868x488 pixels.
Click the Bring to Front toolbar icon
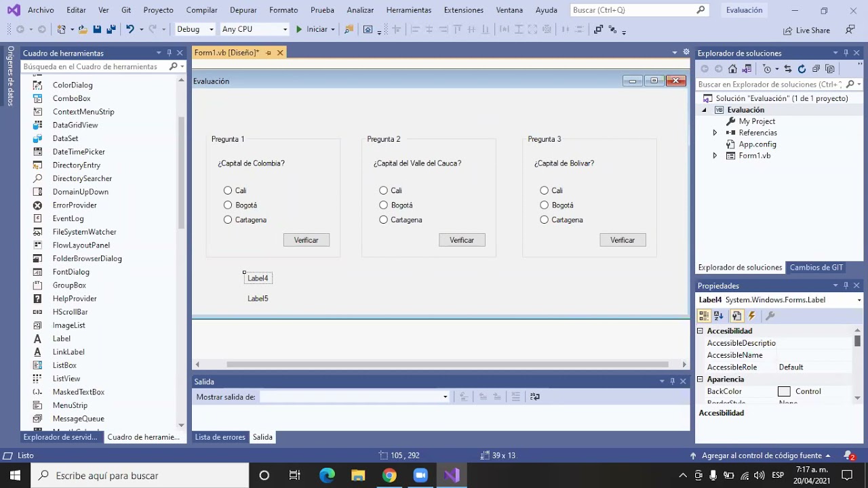point(597,29)
